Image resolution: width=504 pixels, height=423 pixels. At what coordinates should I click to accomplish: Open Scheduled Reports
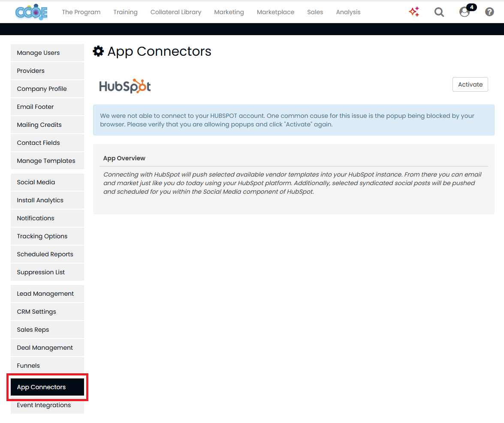(x=47, y=254)
